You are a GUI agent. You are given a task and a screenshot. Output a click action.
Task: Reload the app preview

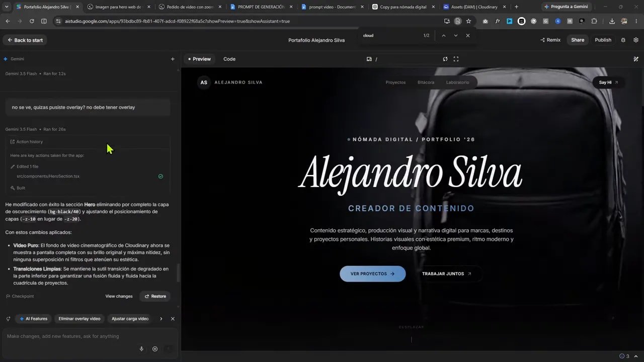pyautogui.click(x=445, y=59)
